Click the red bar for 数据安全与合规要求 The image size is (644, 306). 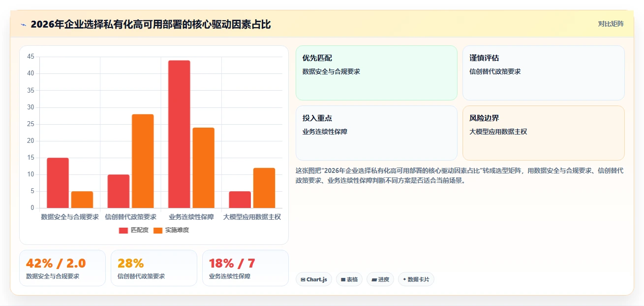(x=58, y=183)
